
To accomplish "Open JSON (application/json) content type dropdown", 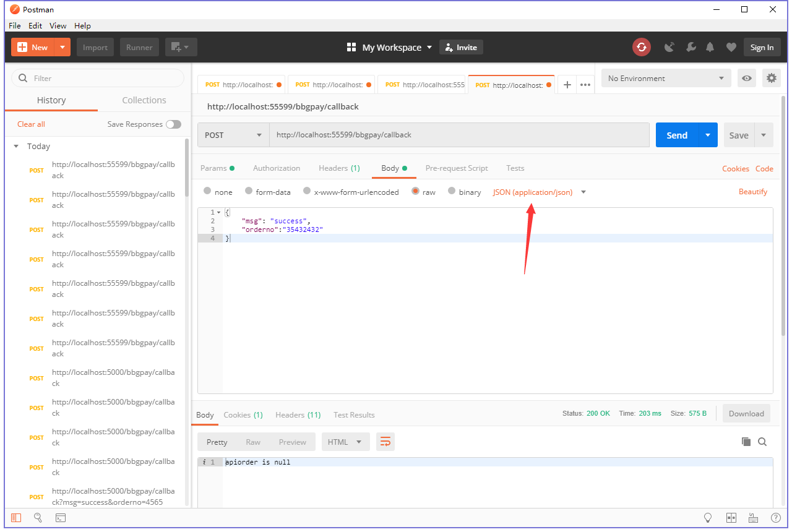I will tap(539, 192).
